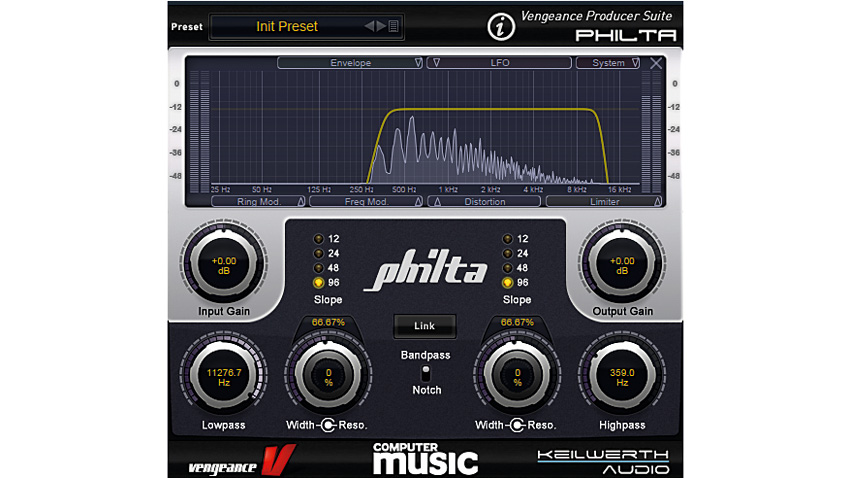This screenshot has height=478, width=850.
Task: Select left slope 24
Action: tap(318, 254)
